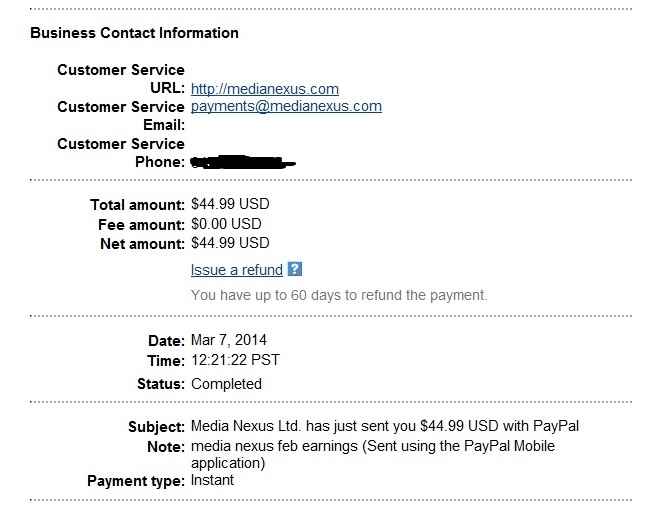Click the Media Nexus Ltd. subject line

pyautogui.click(x=385, y=426)
